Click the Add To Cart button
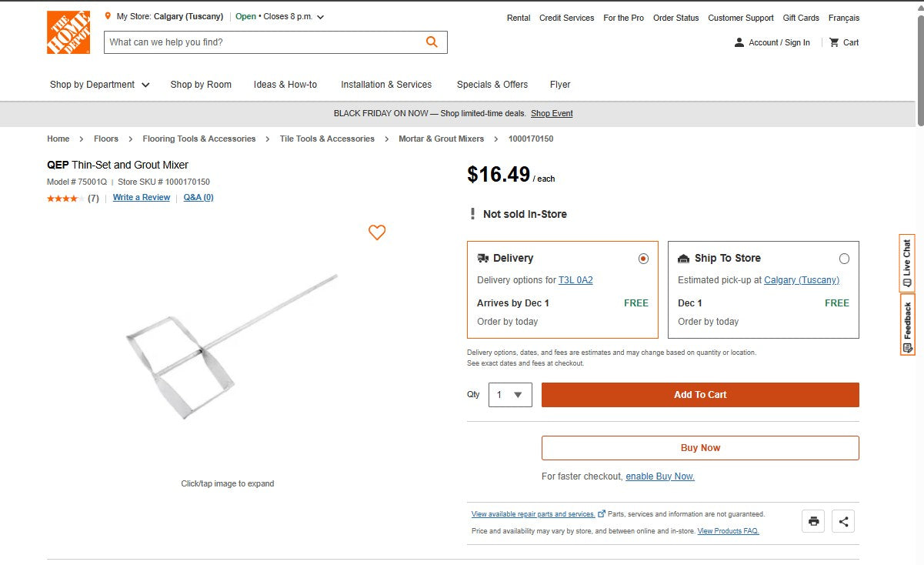Screen dimensions: 924x565 (700, 394)
